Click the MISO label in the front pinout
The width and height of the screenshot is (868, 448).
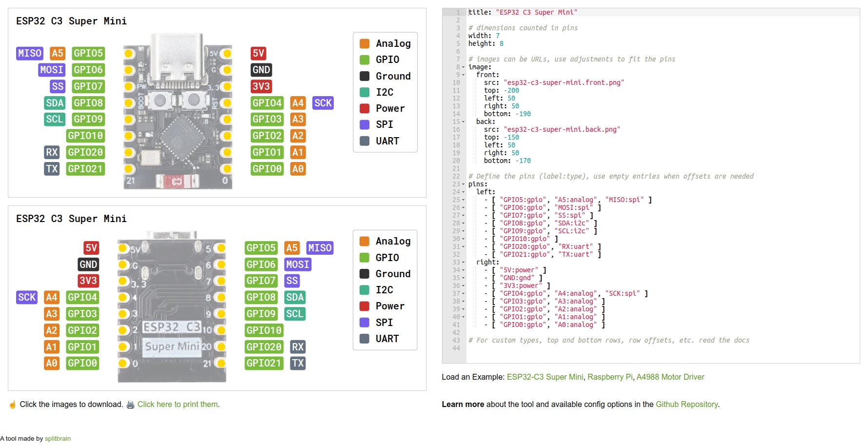pyautogui.click(x=30, y=53)
